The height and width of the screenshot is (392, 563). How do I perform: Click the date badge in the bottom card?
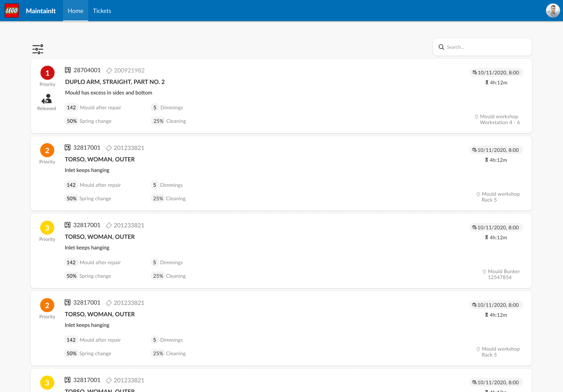click(x=496, y=382)
